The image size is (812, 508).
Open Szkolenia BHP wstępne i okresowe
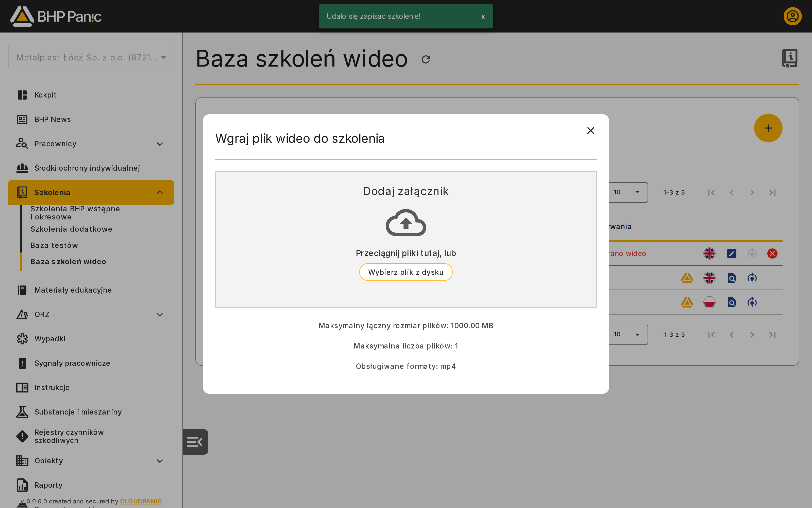(x=75, y=213)
